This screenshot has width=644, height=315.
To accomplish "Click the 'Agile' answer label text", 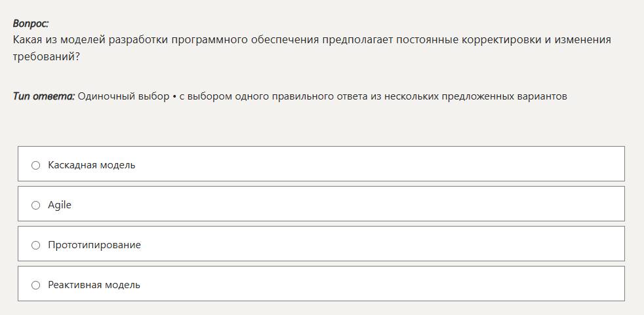I will pos(60,205).
